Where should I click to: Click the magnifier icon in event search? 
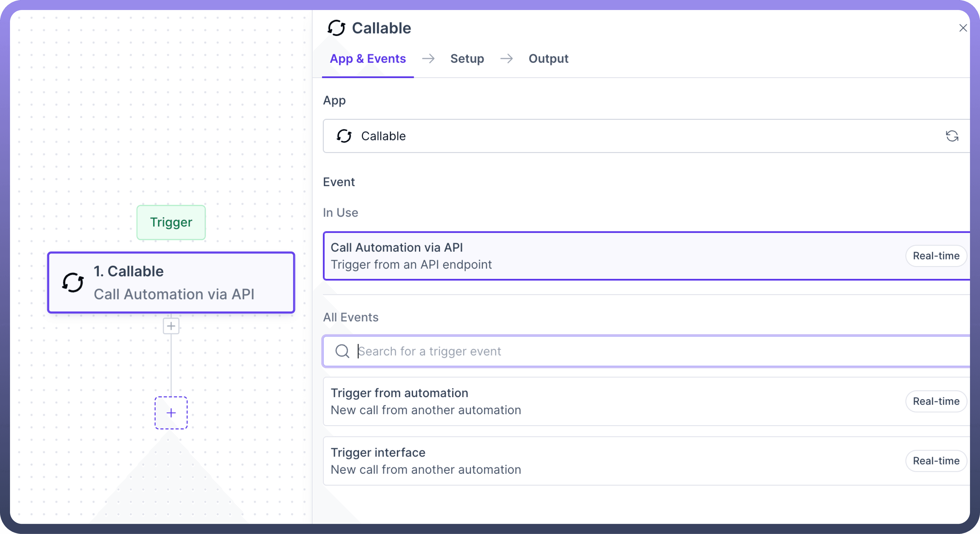(342, 351)
